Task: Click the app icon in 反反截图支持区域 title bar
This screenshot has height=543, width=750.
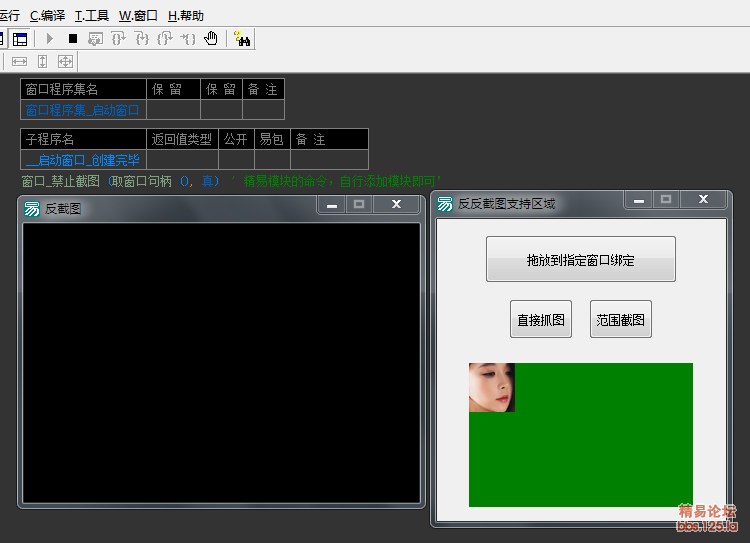Action: click(445, 204)
